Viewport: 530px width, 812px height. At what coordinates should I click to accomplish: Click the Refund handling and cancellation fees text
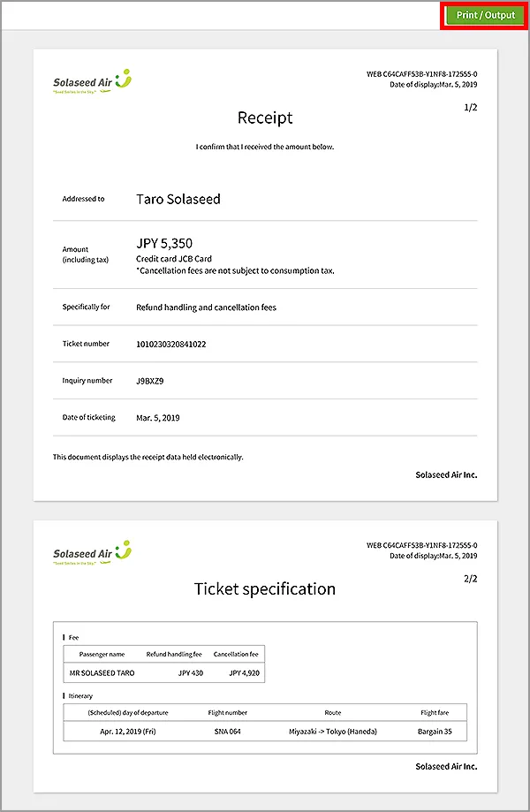point(207,307)
